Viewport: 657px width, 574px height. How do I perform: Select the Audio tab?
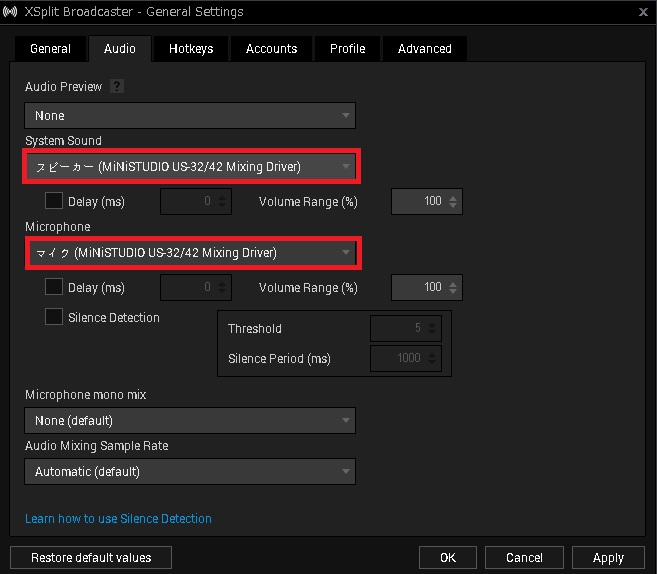(x=120, y=49)
